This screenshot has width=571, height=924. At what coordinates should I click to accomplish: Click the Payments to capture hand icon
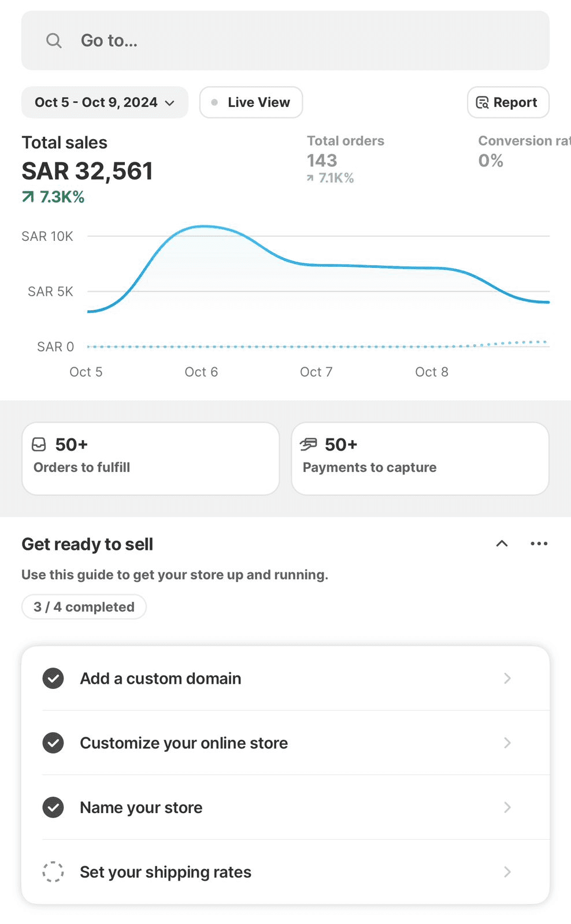point(309,444)
